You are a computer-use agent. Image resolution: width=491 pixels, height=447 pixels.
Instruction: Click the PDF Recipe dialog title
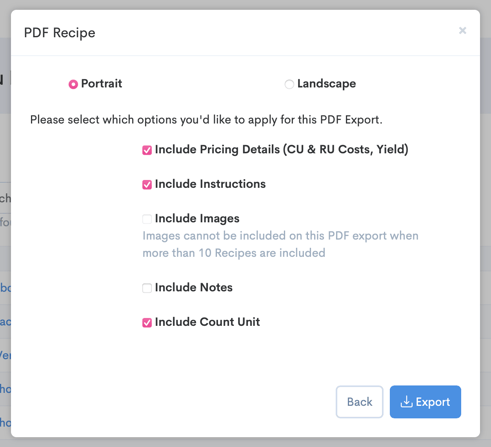tap(60, 33)
